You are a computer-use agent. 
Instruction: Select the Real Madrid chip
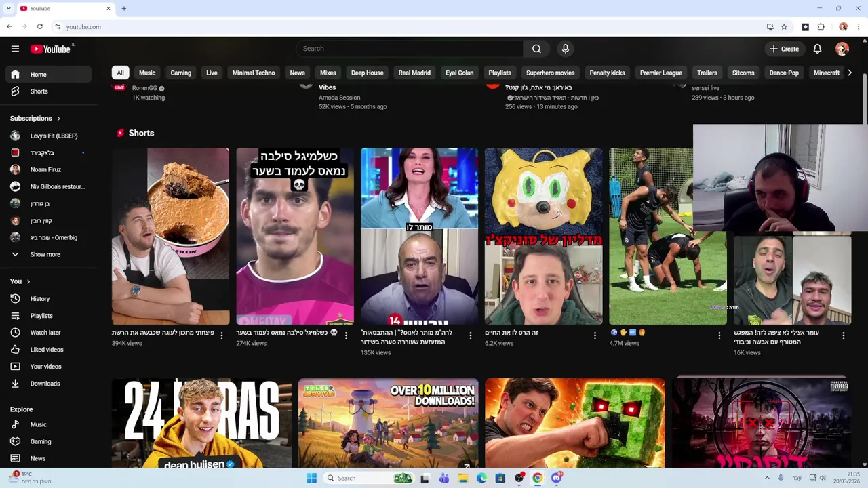[x=414, y=73]
